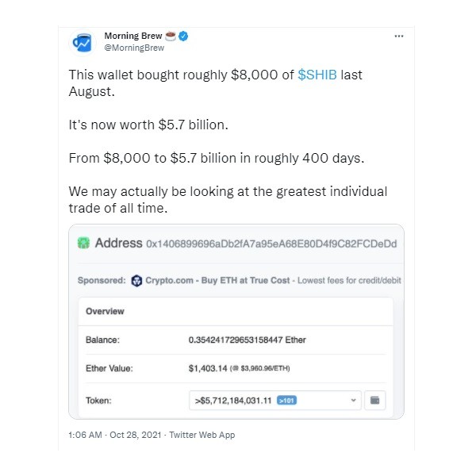
Task: Click the blue verified badge
Action: pyautogui.click(x=182, y=36)
